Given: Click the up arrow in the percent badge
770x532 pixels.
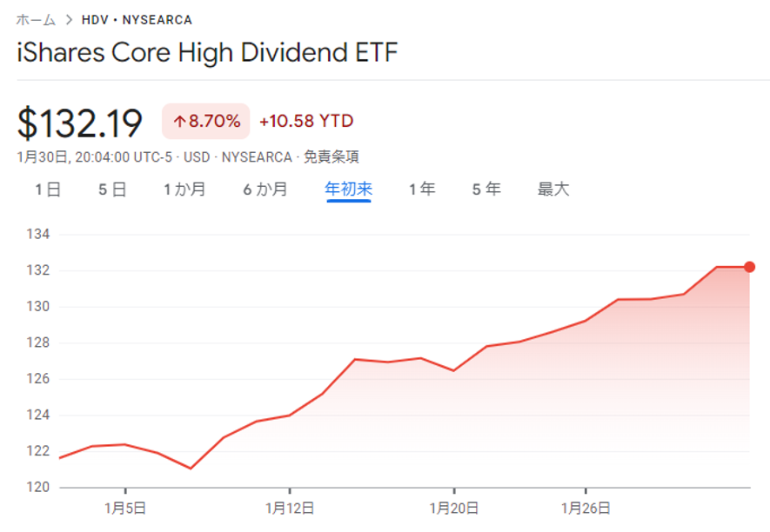Looking at the screenshot, I should click(x=179, y=122).
